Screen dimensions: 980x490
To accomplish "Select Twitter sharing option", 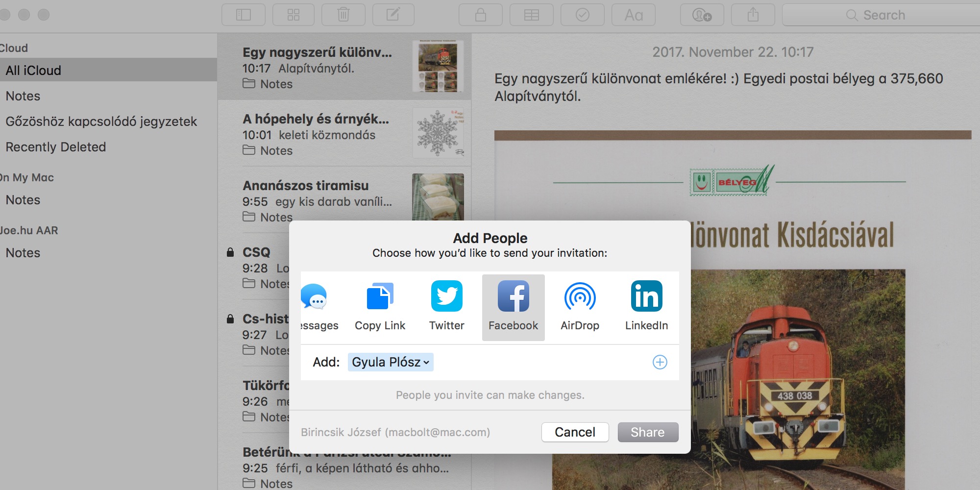I will pyautogui.click(x=447, y=307).
